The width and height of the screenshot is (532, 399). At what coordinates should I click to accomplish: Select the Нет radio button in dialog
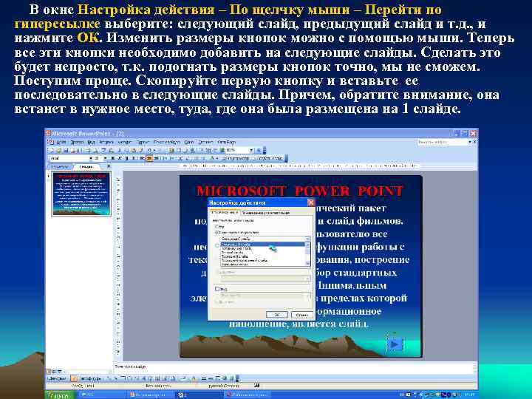pyautogui.click(x=217, y=226)
